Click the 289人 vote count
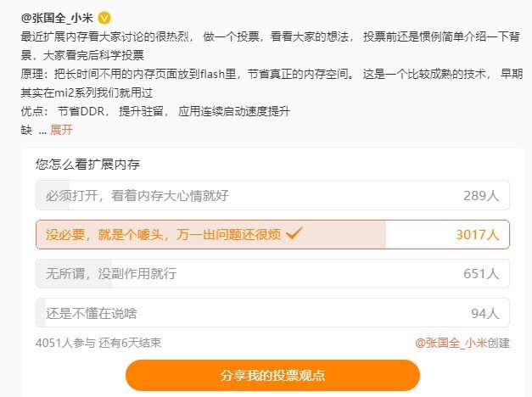Screen dimensions: 532x397 coord(480,195)
